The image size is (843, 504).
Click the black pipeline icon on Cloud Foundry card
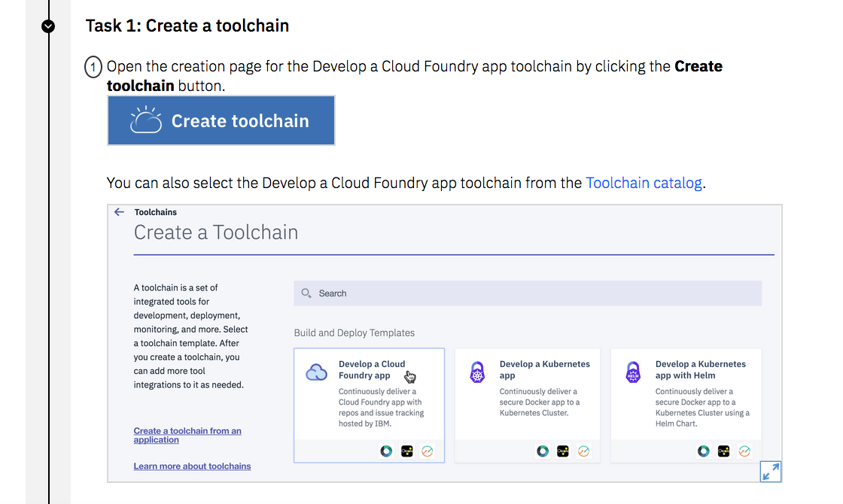[x=407, y=451]
